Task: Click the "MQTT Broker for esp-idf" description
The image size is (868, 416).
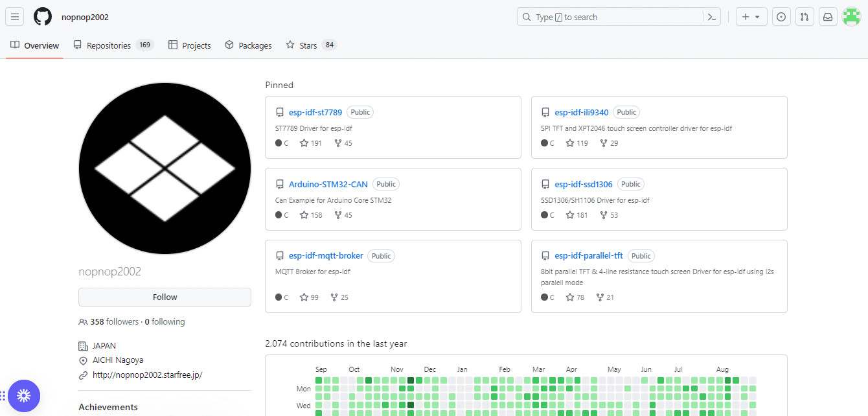Action: pos(313,272)
